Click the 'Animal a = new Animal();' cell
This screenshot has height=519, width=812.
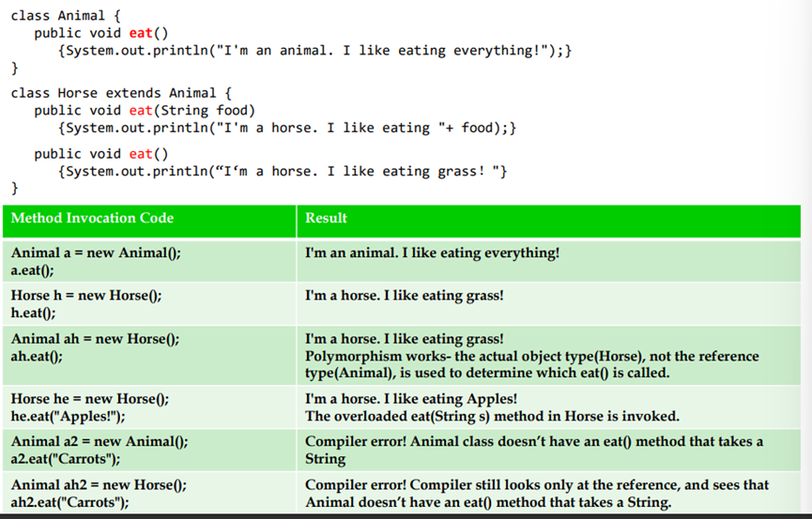point(95,252)
